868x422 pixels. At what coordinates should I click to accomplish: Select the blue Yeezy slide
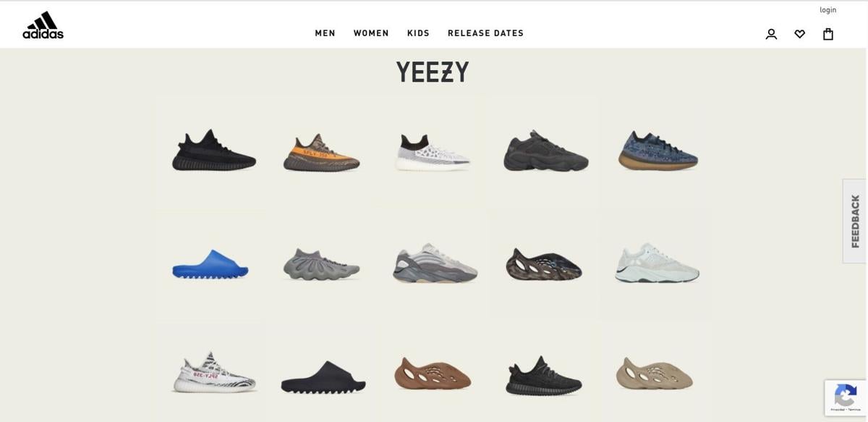pos(210,264)
